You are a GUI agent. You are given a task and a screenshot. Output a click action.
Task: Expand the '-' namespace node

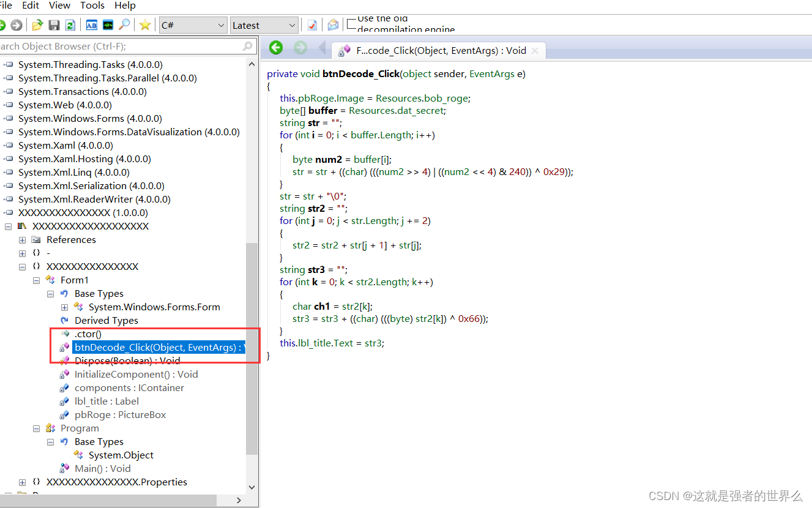point(23,253)
